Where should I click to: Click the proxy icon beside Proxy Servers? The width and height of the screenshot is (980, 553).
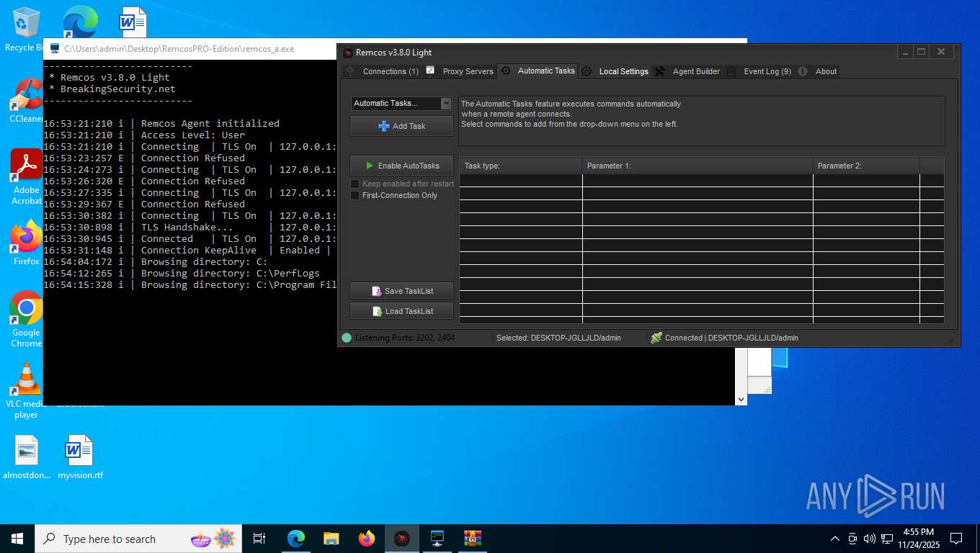click(430, 71)
